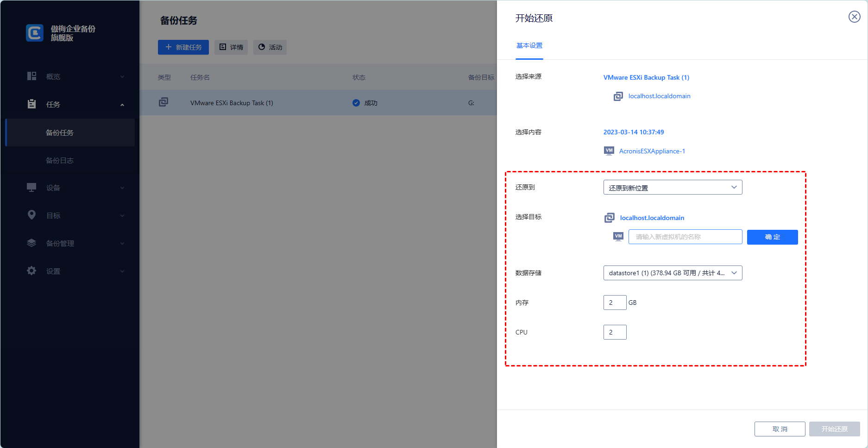Open 备份日志 in the sidebar

click(60, 160)
